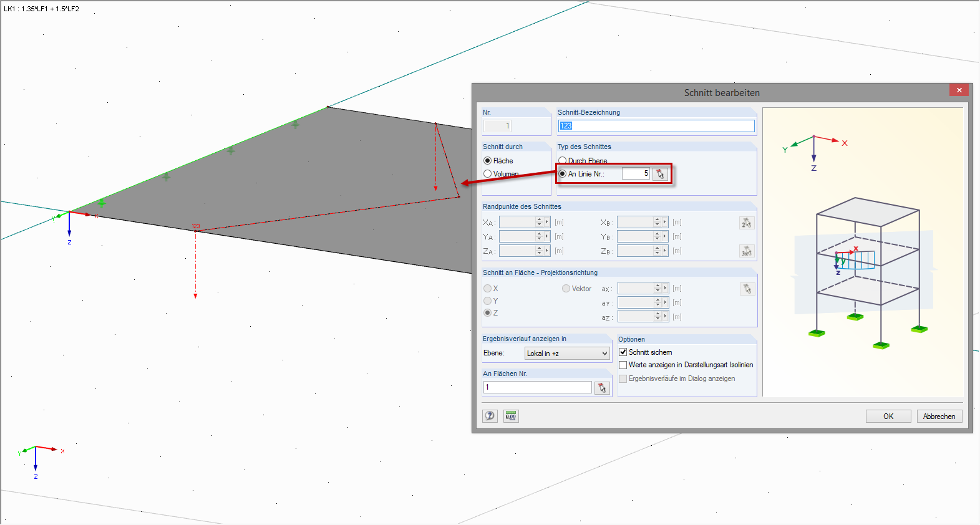Open the arrow menu beside the ZA field

point(547,251)
